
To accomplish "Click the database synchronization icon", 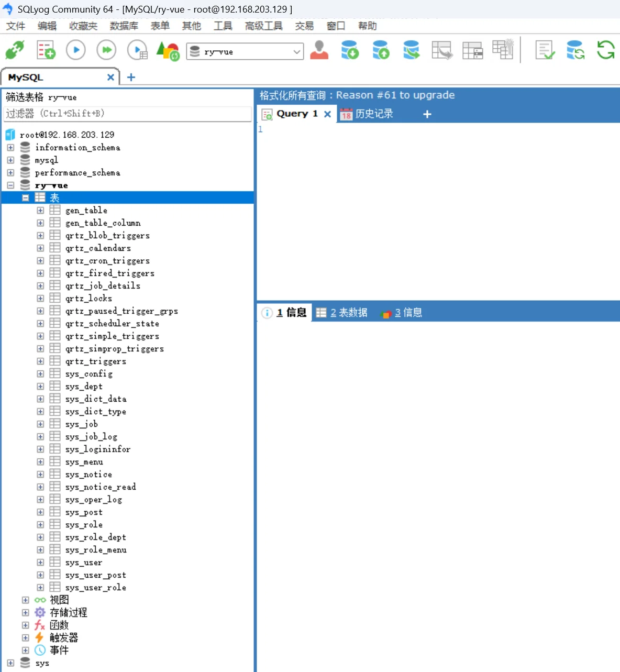I will [575, 50].
